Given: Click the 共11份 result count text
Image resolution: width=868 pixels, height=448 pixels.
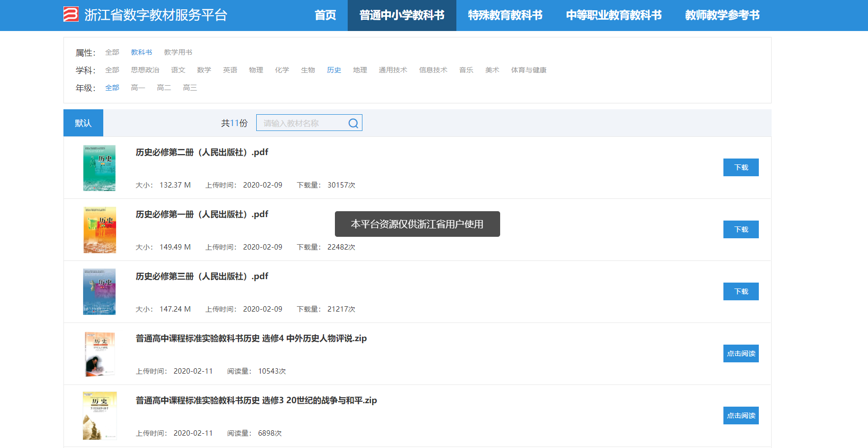Looking at the screenshot, I should coord(234,123).
